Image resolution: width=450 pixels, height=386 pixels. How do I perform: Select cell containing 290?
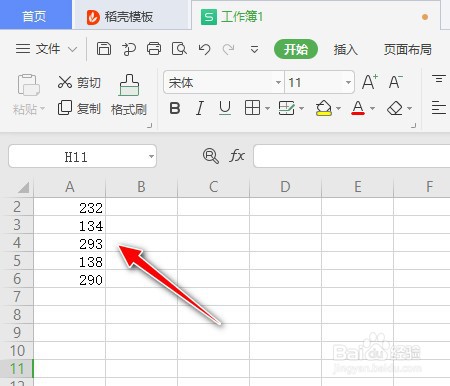(70, 279)
